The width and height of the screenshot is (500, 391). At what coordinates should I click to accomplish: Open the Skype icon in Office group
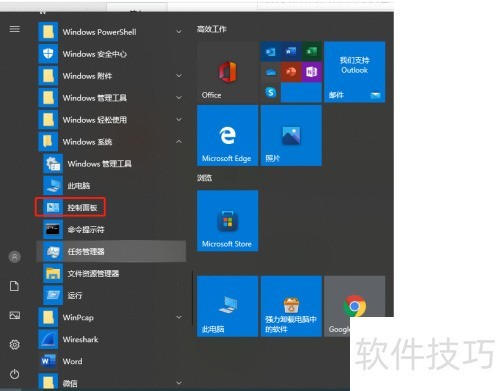(x=271, y=92)
